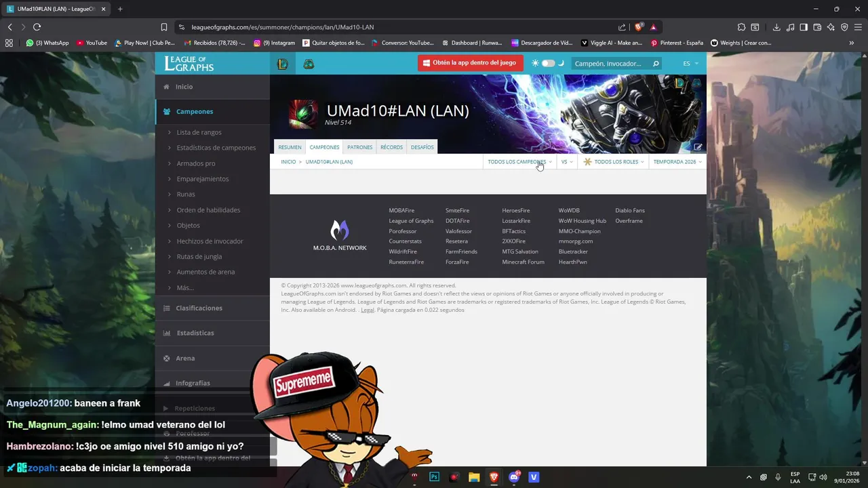
Task: Open the MOBAFire footer link
Action: [x=401, y=211]
